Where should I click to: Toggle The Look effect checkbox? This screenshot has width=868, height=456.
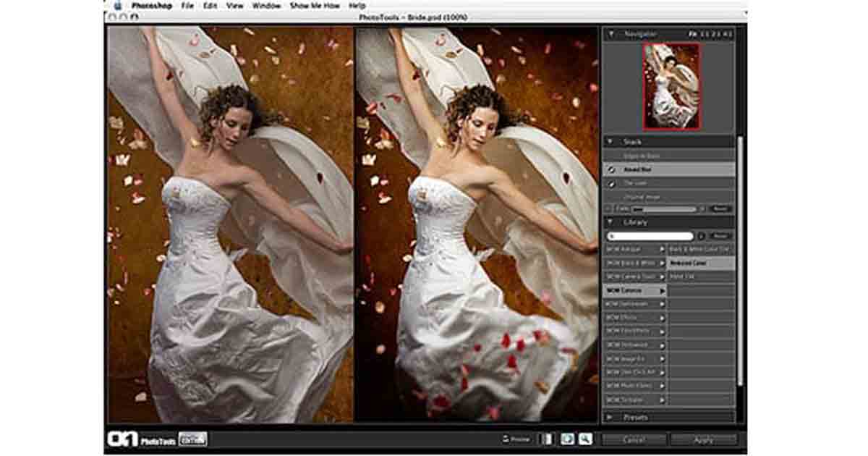click(x=613, y=184)
